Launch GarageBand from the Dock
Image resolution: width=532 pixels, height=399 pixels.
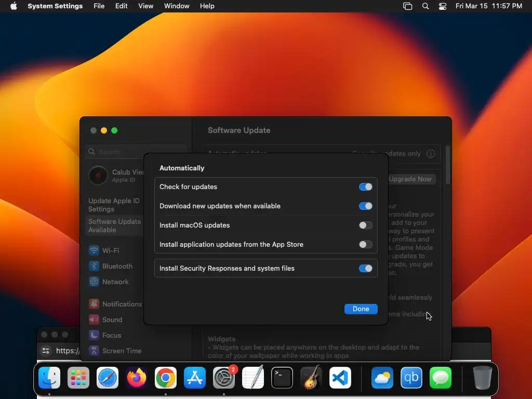311,377
